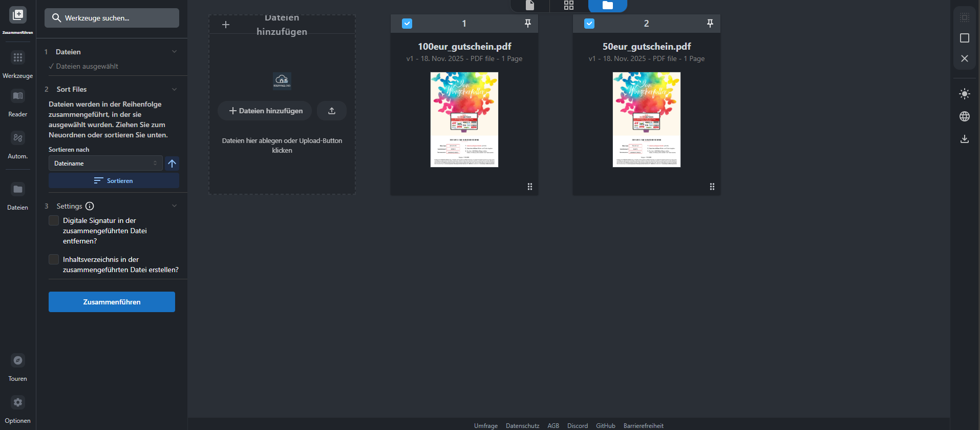Open the language globe menu
The width and height of the screenshot is (980, 430).
[x=964, y=116]
